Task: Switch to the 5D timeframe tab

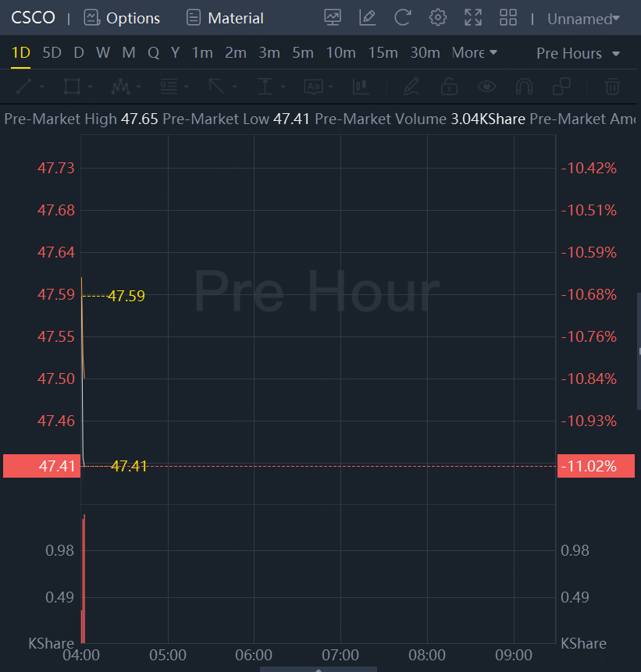Action: [52, 52]
